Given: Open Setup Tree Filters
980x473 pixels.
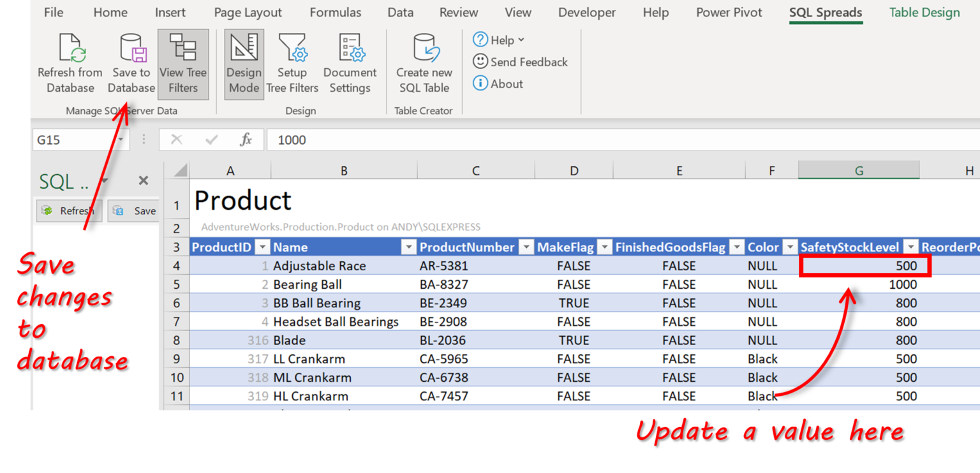Looking at the screenshot, I should coord(292,62).
